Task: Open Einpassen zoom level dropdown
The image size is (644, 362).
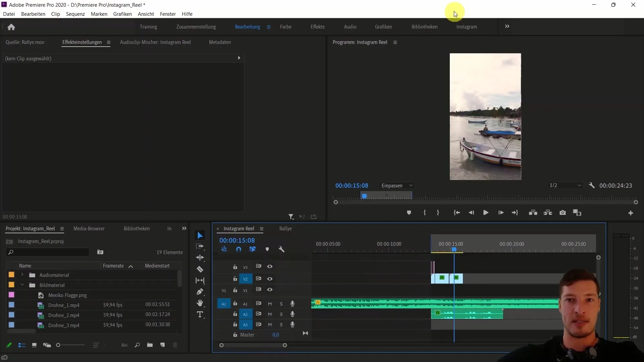Action: pyautogui.click(x=397, y=185)
